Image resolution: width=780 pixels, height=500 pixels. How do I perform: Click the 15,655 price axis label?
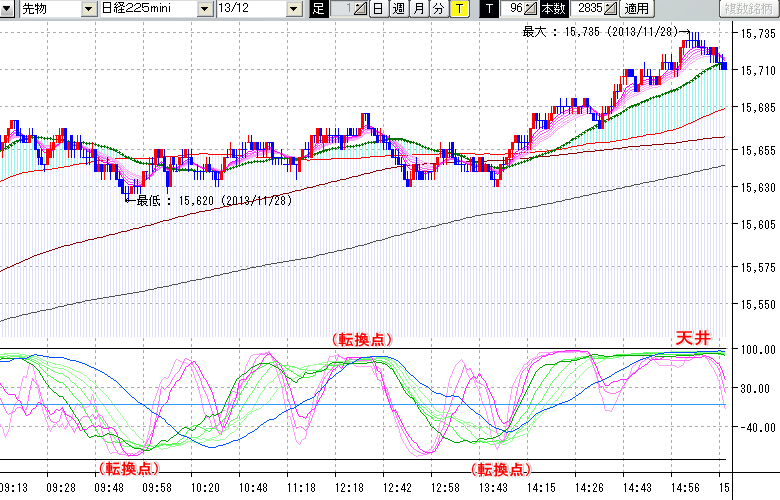(x=758, y=151)
